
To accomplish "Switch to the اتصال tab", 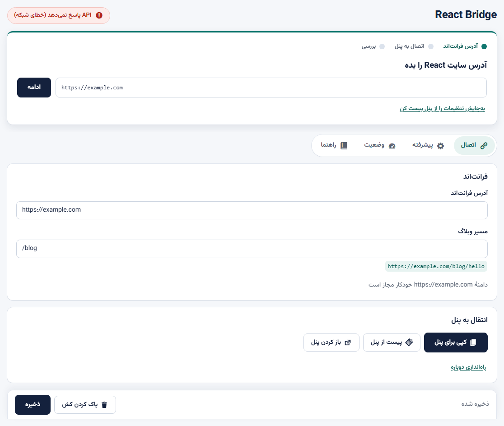I will click(474, 145).
